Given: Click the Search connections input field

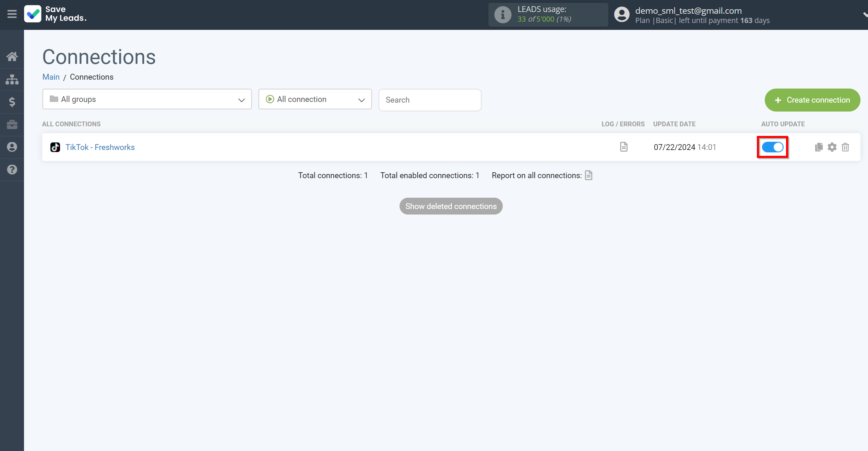Looking at the screenshot, I should coord(430,100).
